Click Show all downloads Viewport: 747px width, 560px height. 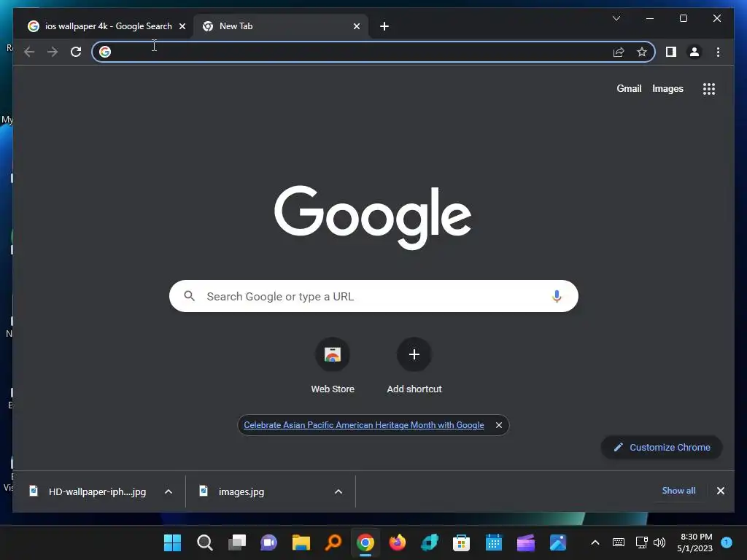pyautogui.click(x=678, y=491)
